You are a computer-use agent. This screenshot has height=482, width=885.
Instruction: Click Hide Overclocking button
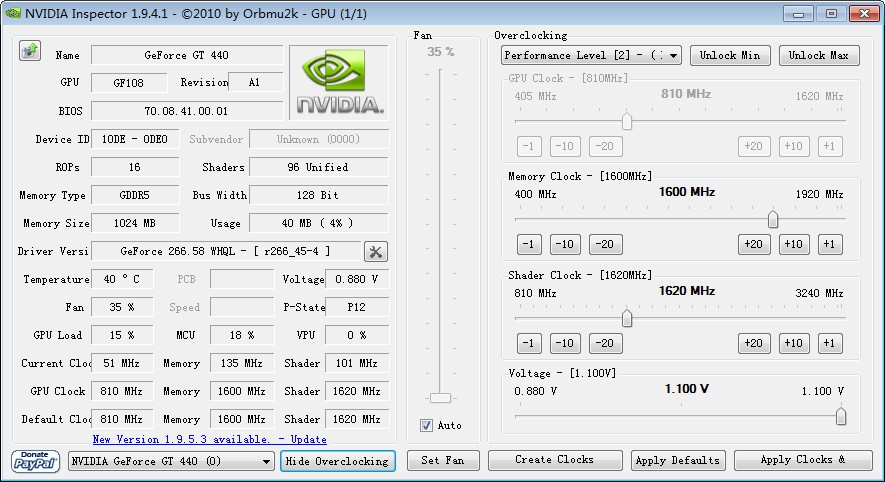pos(337,461)
